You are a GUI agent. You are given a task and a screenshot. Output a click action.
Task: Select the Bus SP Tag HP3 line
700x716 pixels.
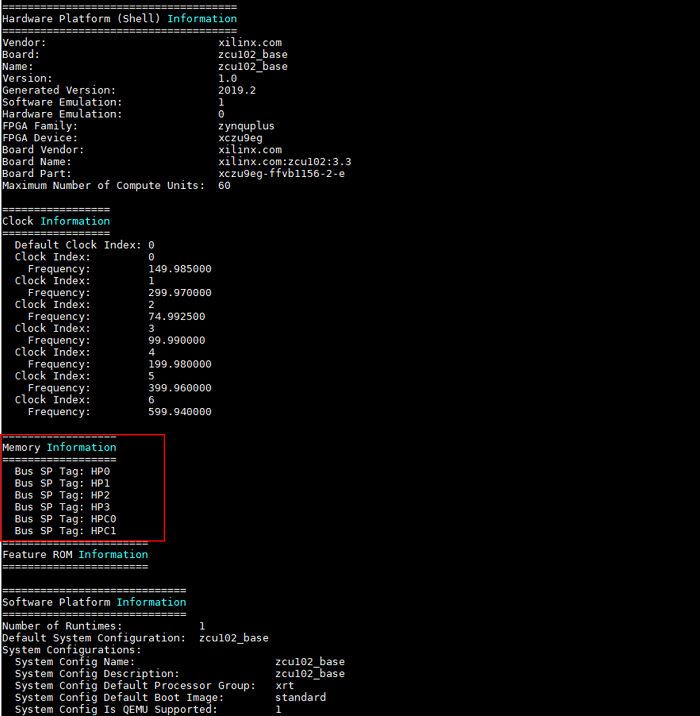point(62,507)
